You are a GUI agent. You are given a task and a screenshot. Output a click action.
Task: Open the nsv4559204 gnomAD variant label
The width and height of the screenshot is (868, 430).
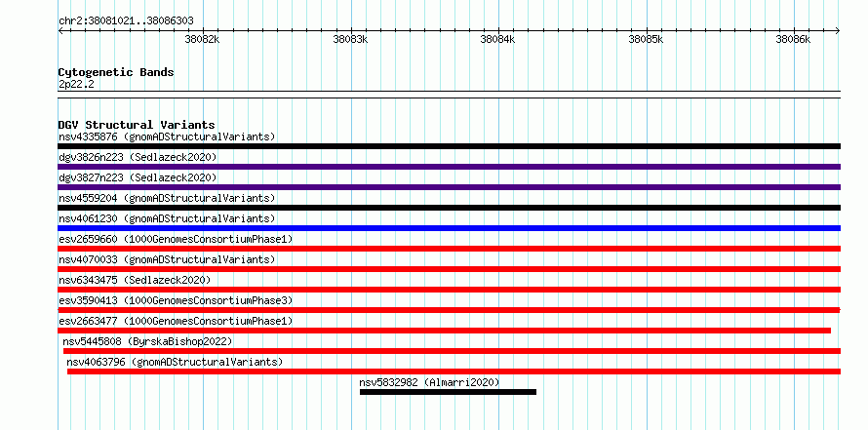pyautogui.click(x=167, y=198)
